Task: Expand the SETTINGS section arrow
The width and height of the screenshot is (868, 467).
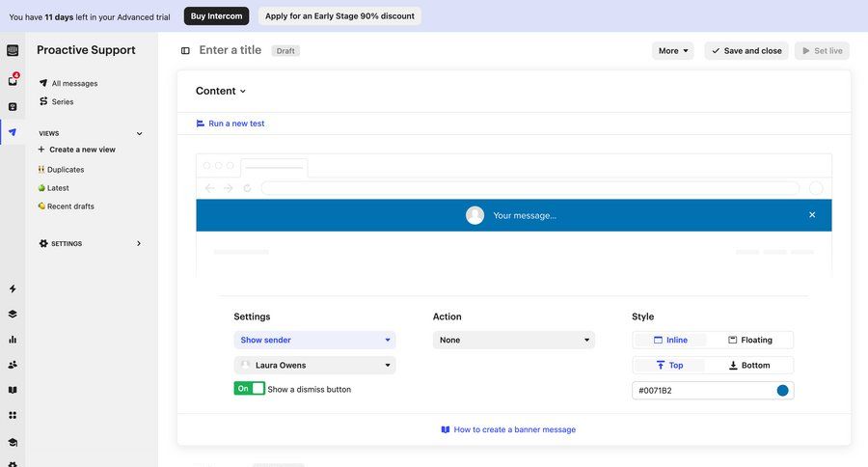Action: tap(138, 243)
